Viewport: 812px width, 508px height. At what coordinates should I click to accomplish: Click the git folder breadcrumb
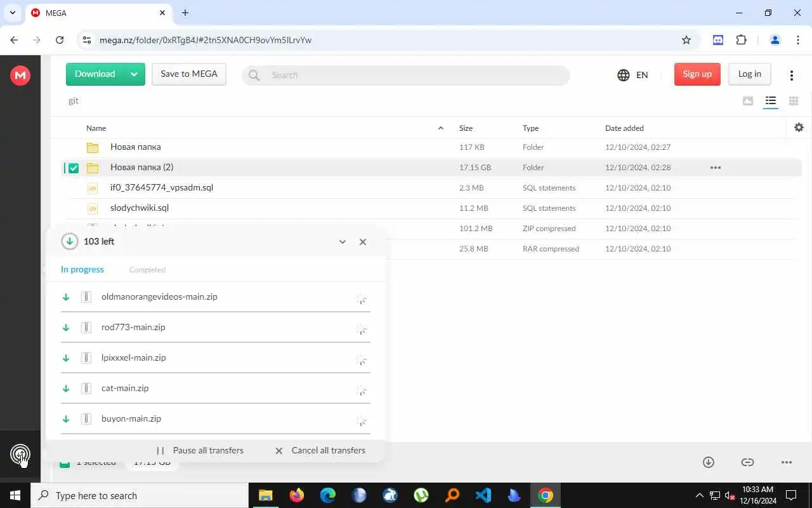(x=74, y=101)
